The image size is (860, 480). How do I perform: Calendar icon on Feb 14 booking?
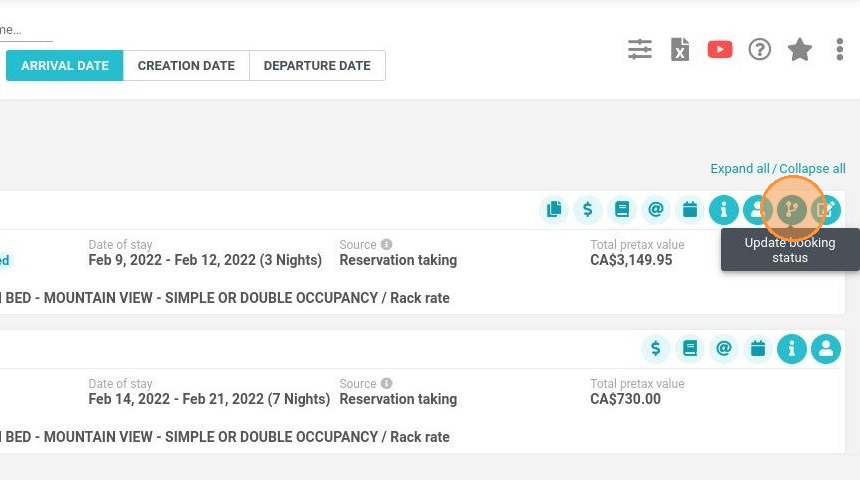pos(758,349)
